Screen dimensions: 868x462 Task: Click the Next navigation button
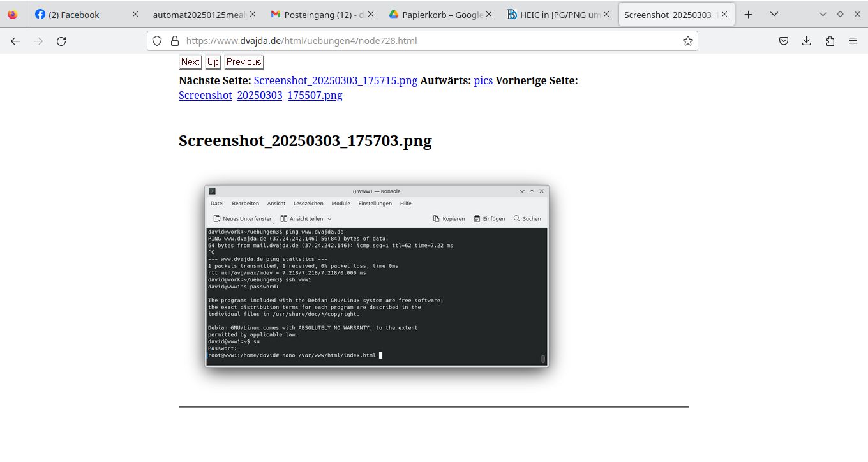tap(190, 62)
